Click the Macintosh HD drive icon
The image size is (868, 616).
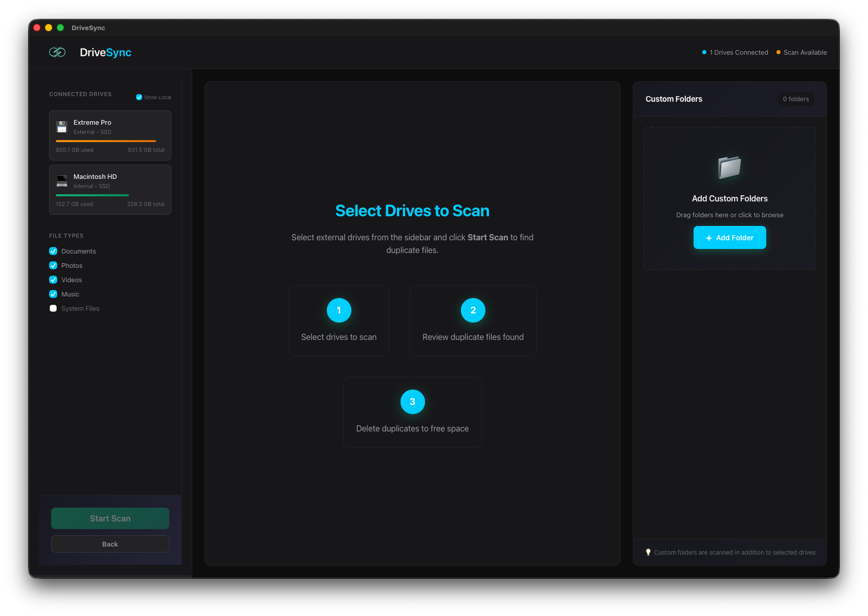pyautogui.click(x=62, y=180)
